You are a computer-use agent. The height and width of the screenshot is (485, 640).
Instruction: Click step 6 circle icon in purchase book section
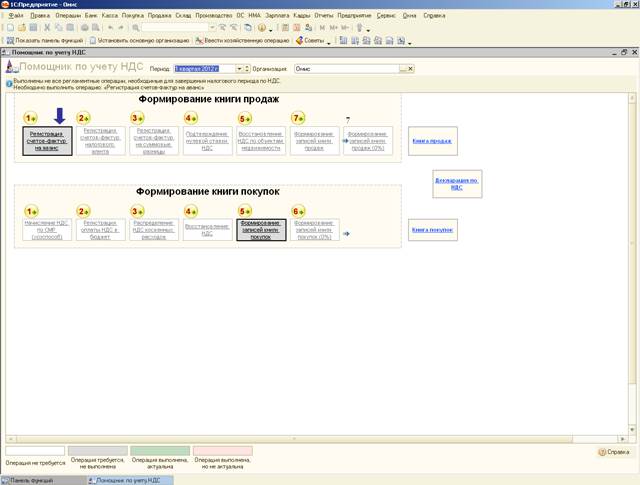[x=297, y=211]
